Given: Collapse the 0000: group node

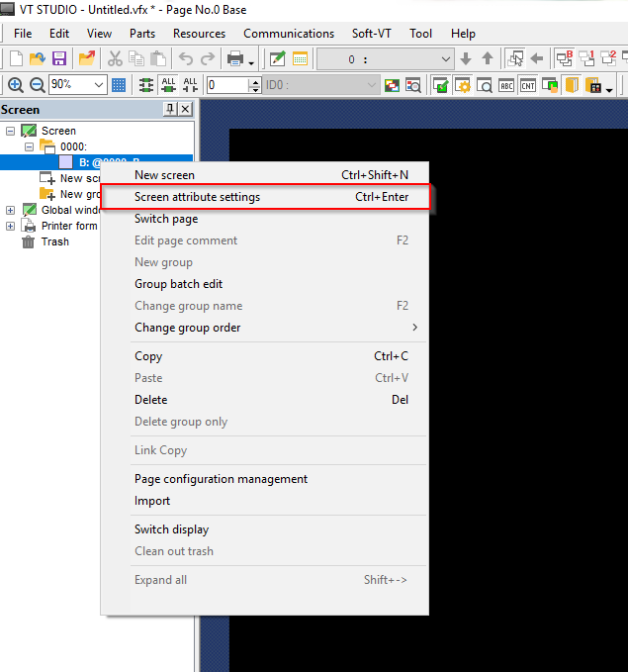Looking at the screenshot, I should click(29, 147).
